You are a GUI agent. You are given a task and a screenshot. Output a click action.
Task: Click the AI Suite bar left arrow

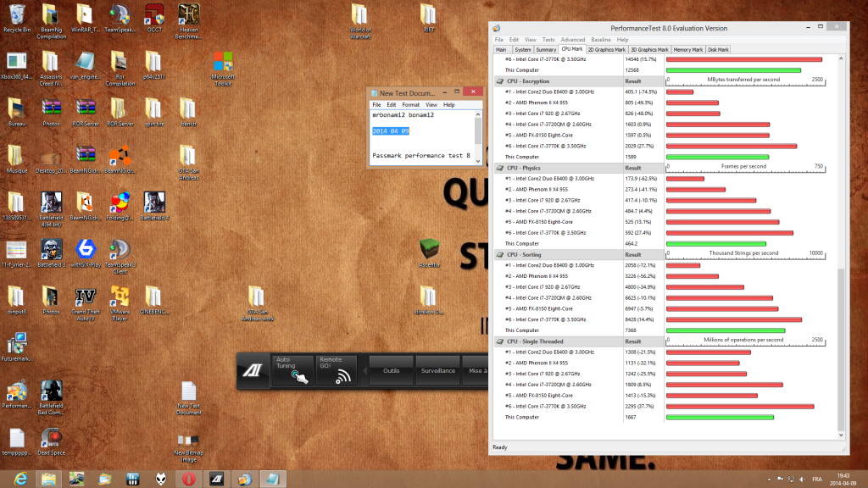(364, 370)
